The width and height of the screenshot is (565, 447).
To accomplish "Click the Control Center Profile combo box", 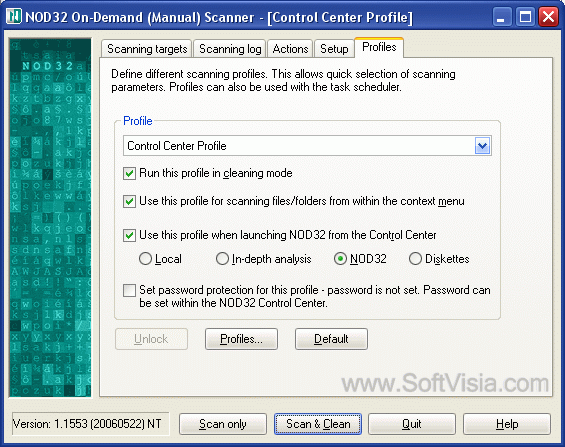I will coord(307,146).
